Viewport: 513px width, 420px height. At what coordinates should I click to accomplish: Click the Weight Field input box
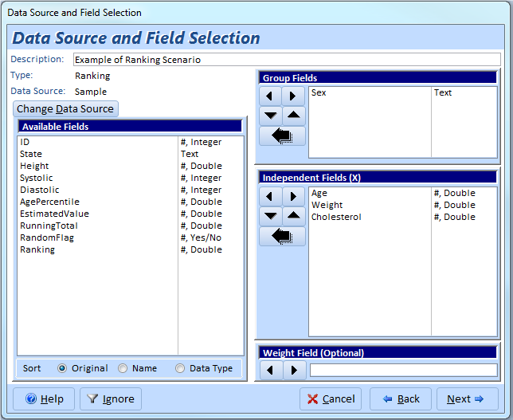point(404,371)
